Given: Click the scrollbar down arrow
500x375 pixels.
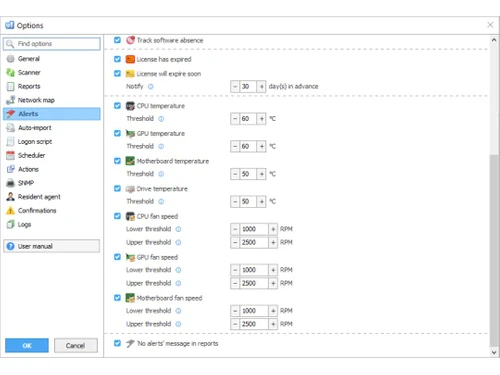Looking at the screenshot, I should [494, 352].
